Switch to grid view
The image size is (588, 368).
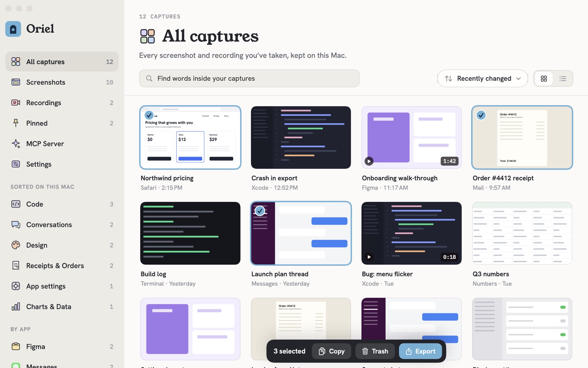[544, 78]
